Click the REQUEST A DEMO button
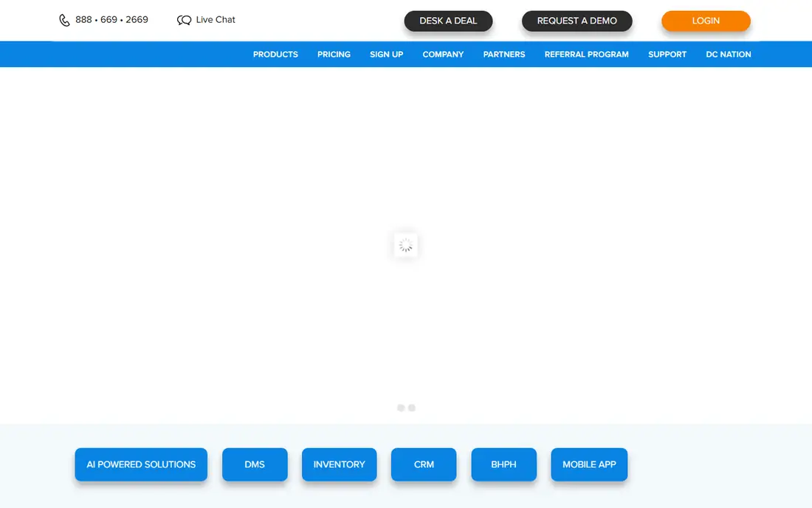The image size is (812, 508). click(577, 21)
